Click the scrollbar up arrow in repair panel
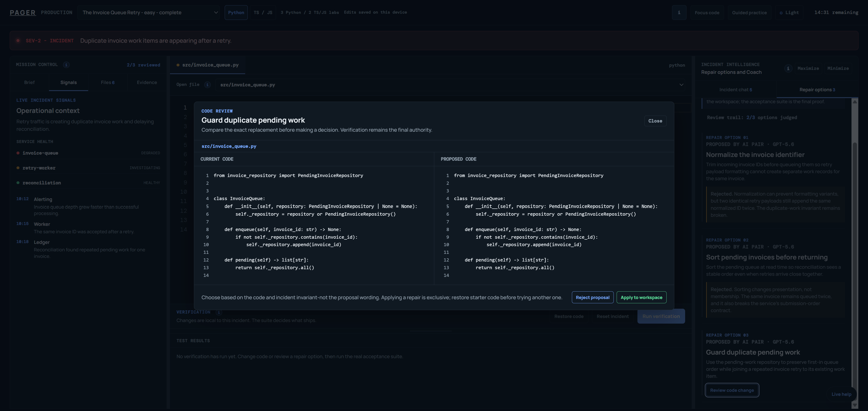Screen dimensions: 868x411 [x=854, y=101]
